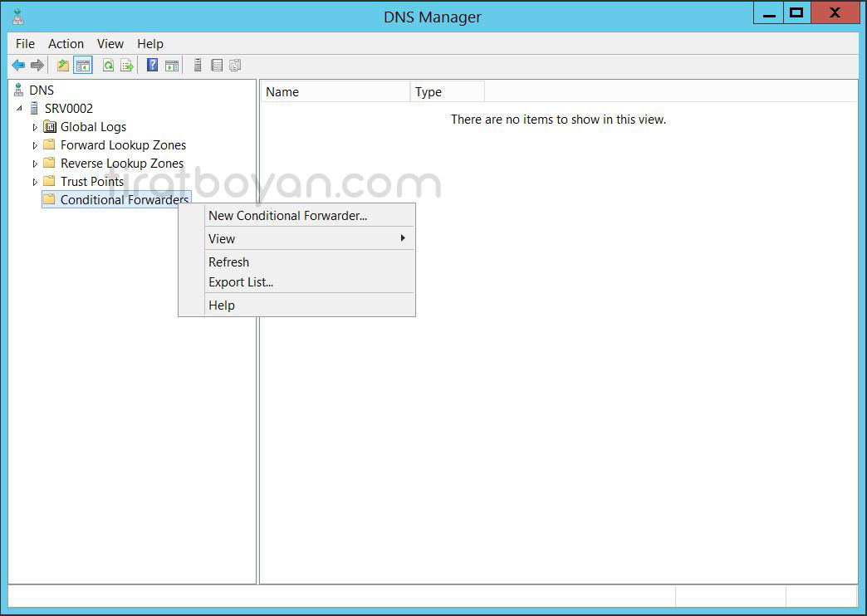The image size is (867, 616).
Task: Select Reverse Lookup Zones label in tree
Action: pyautogui.click(x=122, y=163)
